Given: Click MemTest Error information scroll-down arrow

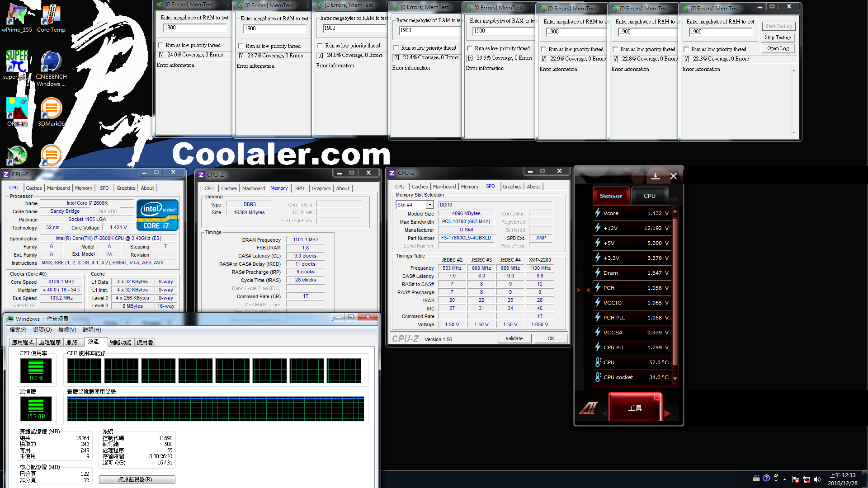Looking at the screenshot, I should coord(794,133).
